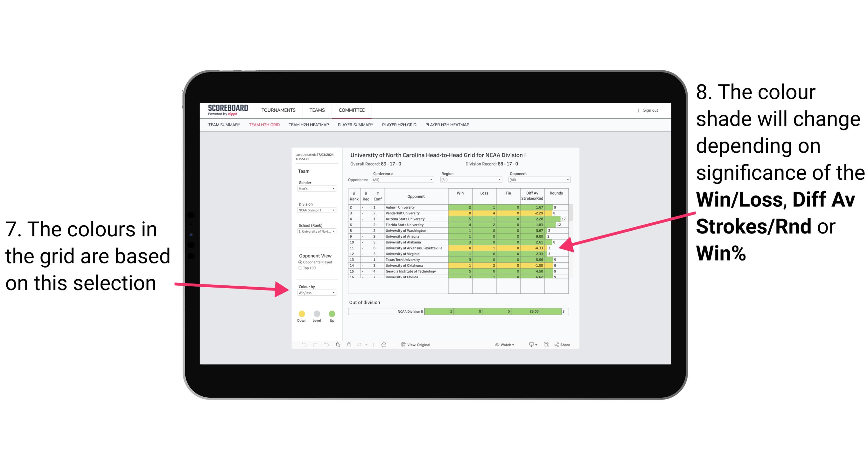This screenshot has height=467, width=868.
Task: Click the present/display icon
Action: tap(531, 345)
